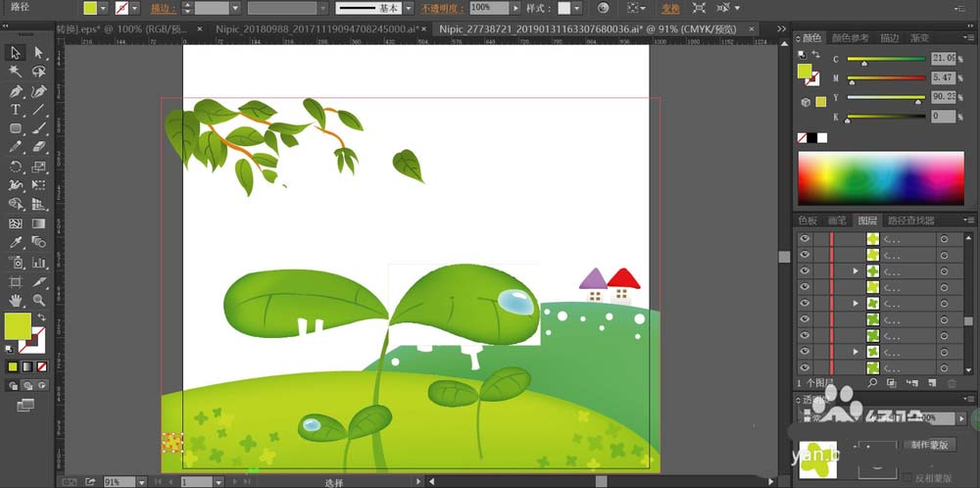Screen dimensions: 980x488
Task: Select the Pen tool
Action: tap(16, 90)
